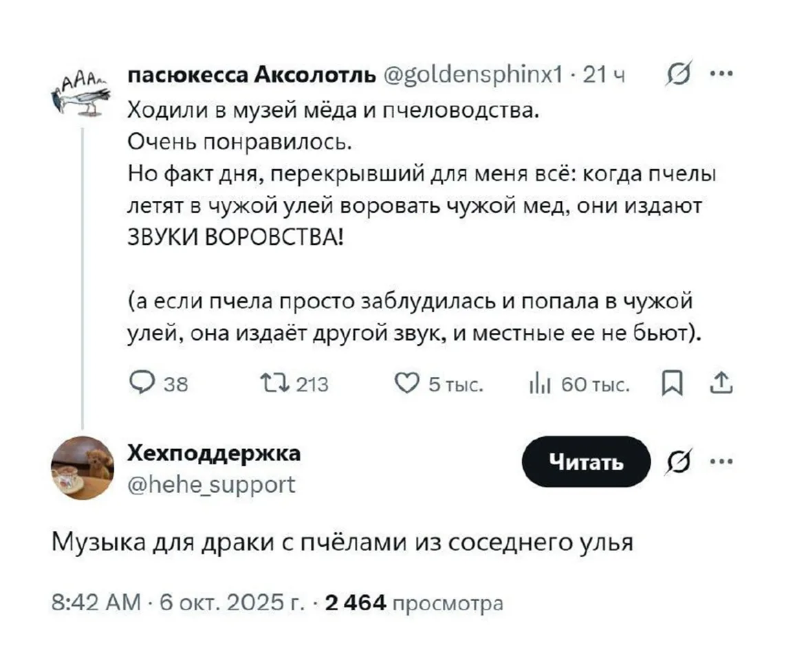
Task: Click the Хехподдержка display name
Action: [x=214, y=454]
